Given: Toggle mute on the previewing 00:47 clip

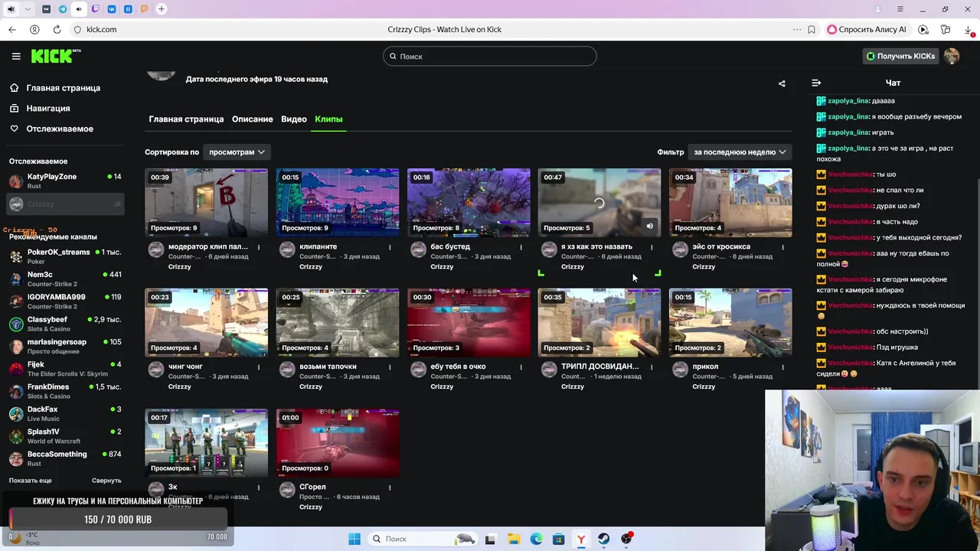Looking at the screenshot, I should (x=649, y=227).
